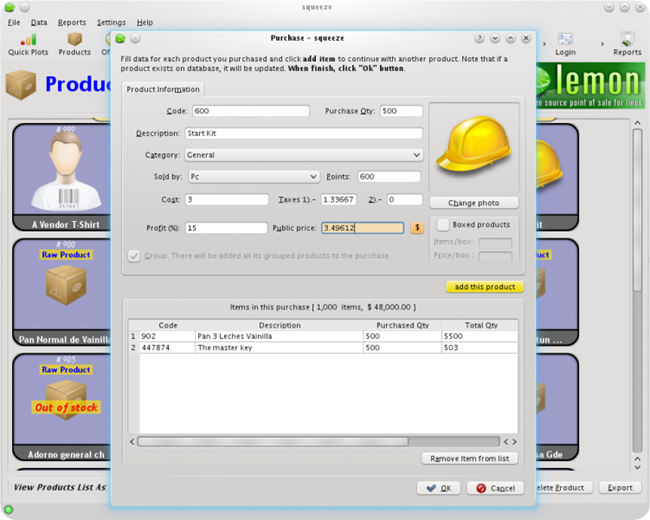
Task: Click the yellow hard hat product photo
Action: (x=474, y=145)
